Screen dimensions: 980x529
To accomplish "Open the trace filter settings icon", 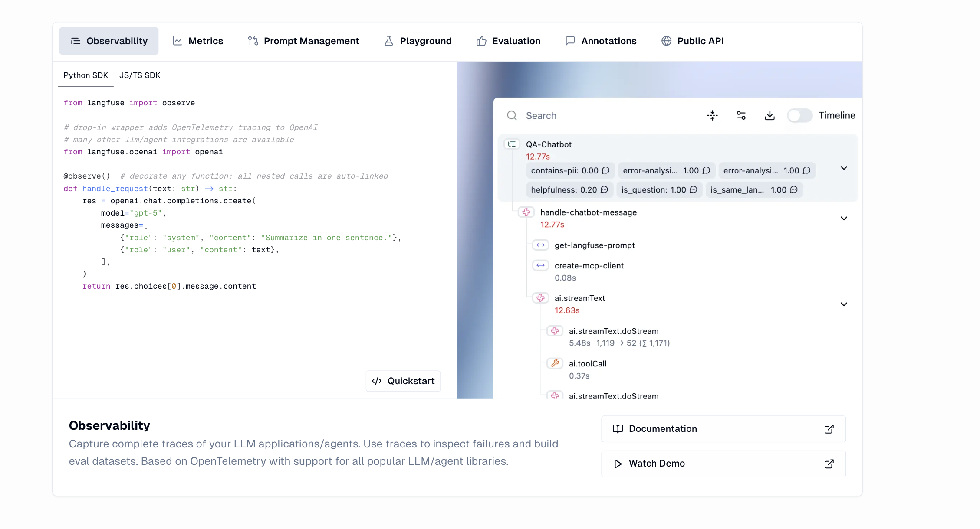I will click(741, 115).
